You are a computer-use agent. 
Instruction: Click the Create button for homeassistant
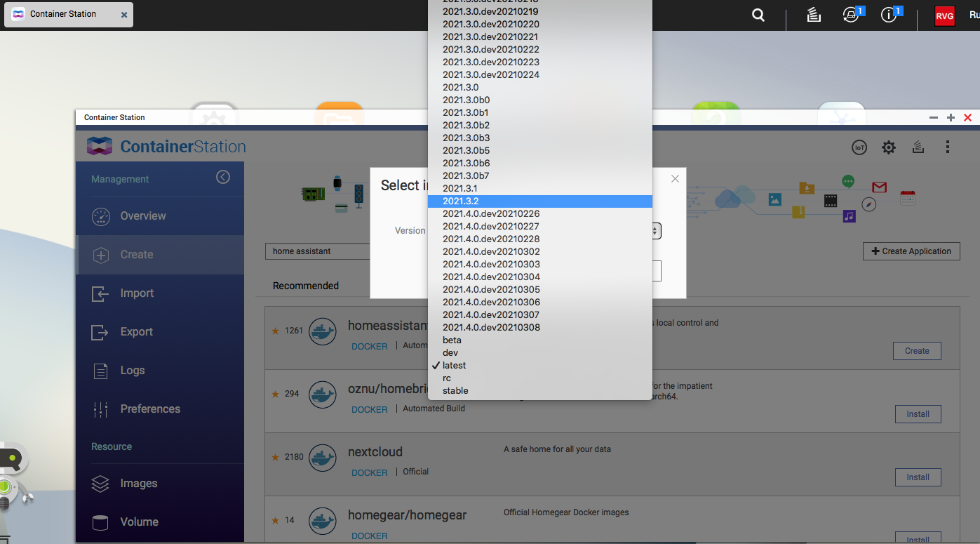coord(917,351)
